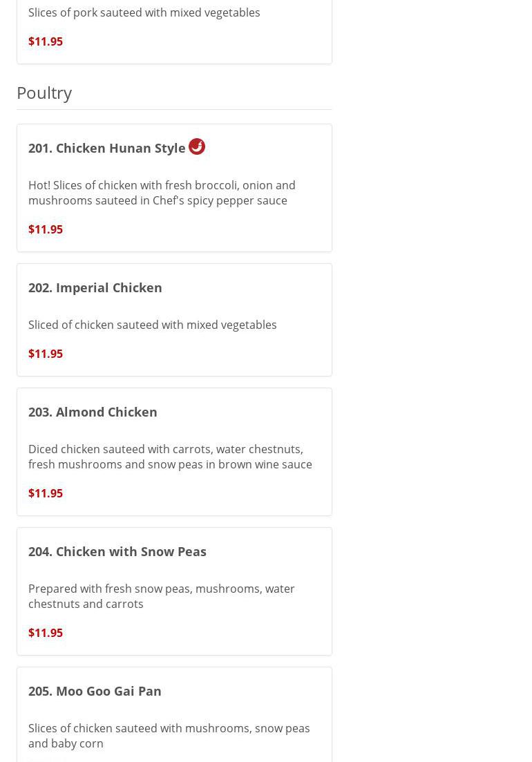Click the $11.95 price under the pork dish
The image size is (532, 762).
[x=46, y=41]
